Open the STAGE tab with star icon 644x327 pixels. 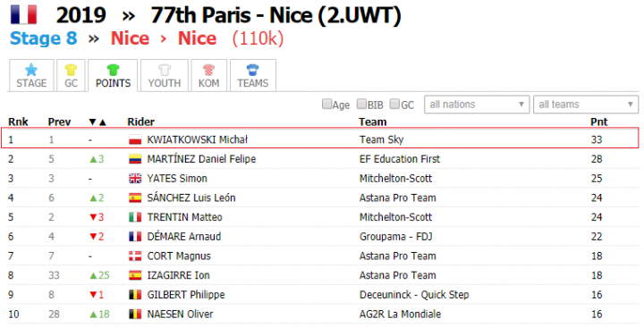click(31, 75)
